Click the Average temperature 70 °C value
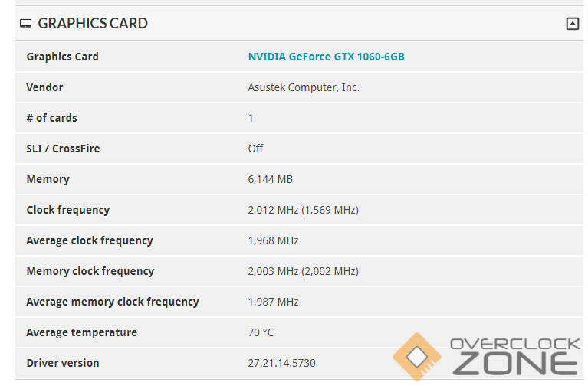The height and width of the screenshot is (389, 588). tap(261, 332)
